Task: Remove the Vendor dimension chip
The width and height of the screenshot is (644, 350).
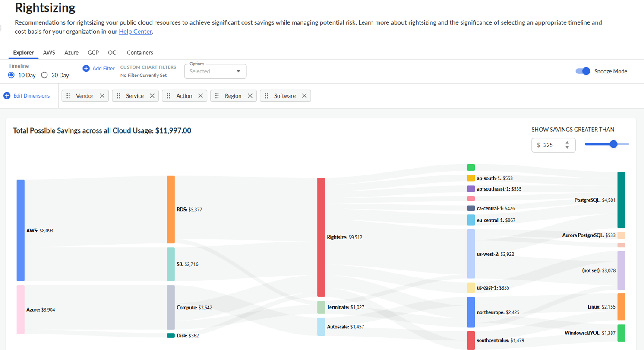Action: coord(102,96)
